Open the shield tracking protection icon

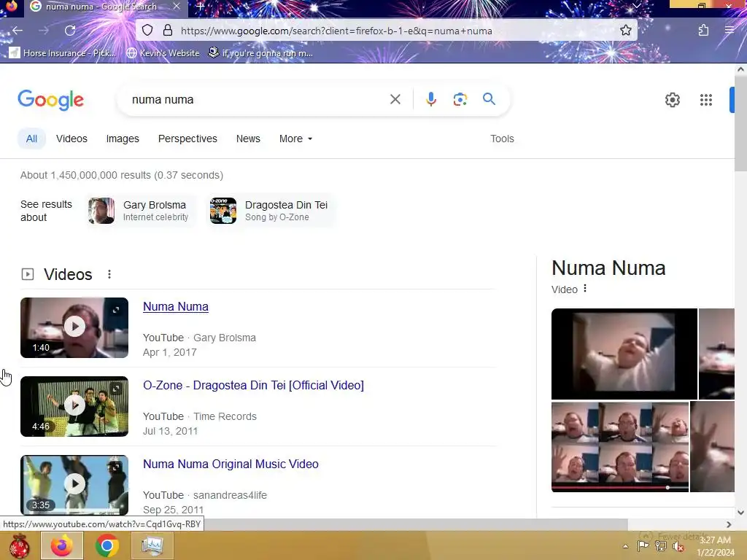pyautogui.click(x=147, y=31)
